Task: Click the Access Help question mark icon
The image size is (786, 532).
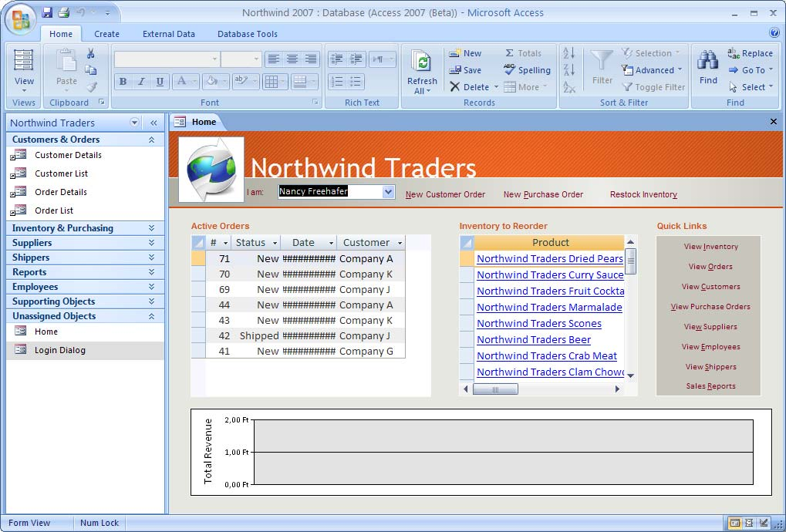Action: [x=774, y=33]
